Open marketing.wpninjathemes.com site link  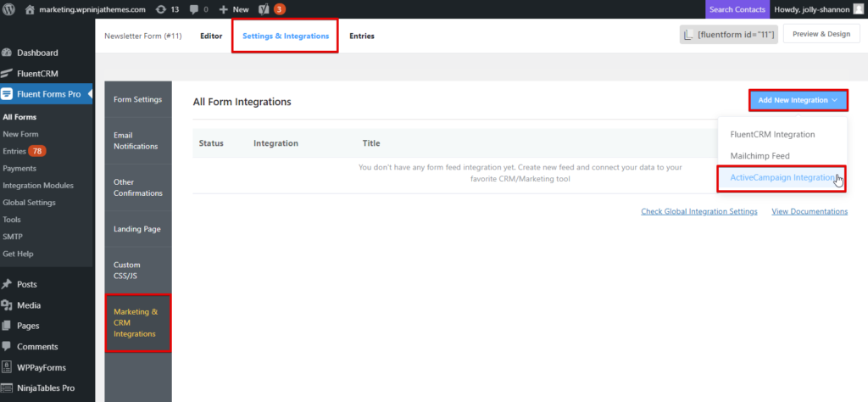click(92, 9)
